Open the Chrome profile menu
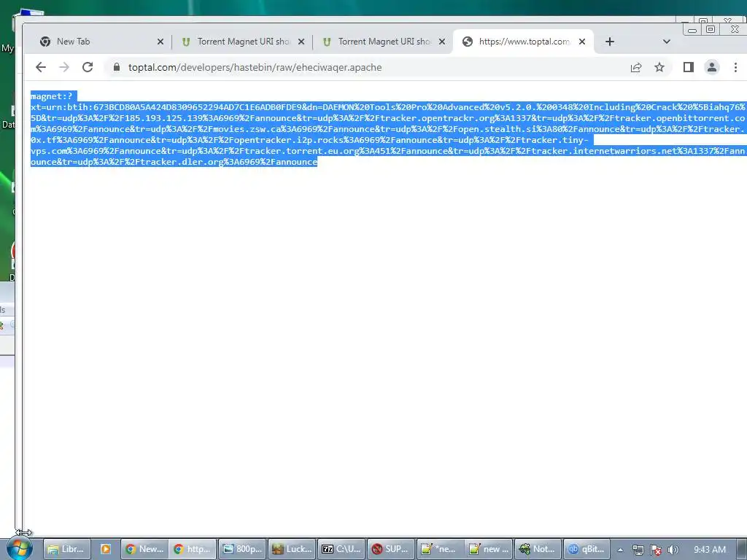The width and height of the screenshot is (747, 560). [x=712, y=67]
